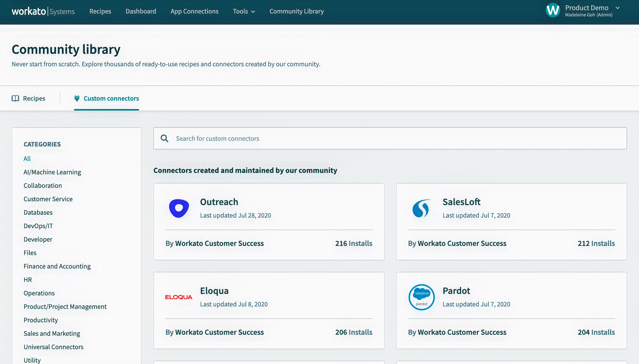Screen dimensions: 639x364
Task: Click the Workato Systems logo
Action: (x=43, y=12)
